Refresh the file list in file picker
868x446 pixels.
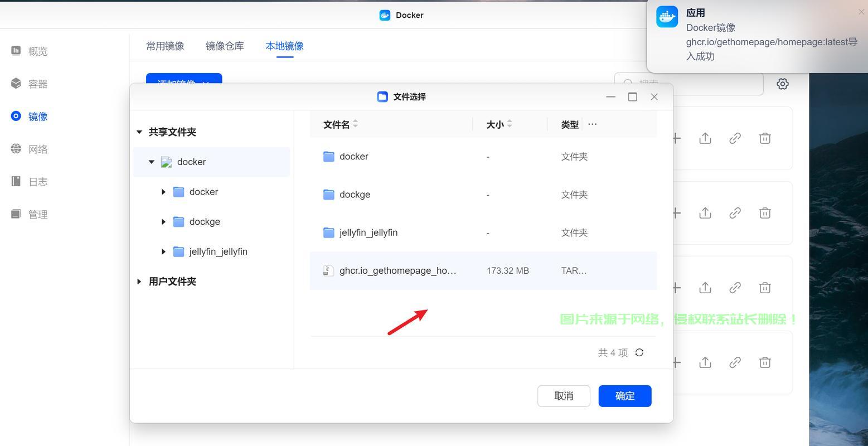click(x=639, y=352)
